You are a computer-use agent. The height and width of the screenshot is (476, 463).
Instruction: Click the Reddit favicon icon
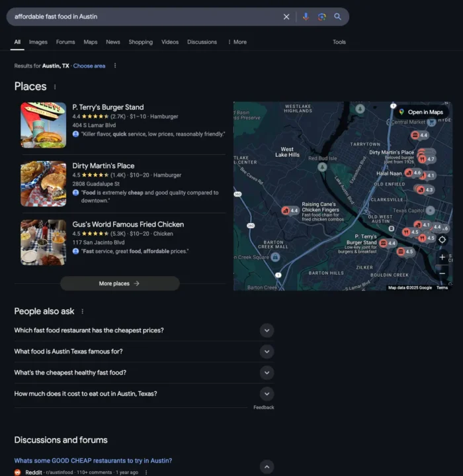coord(18,472)
